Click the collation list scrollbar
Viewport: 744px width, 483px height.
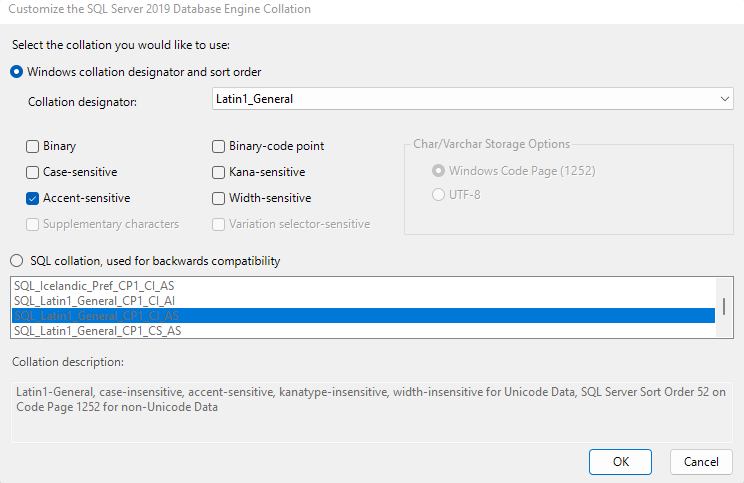(724, 307)
